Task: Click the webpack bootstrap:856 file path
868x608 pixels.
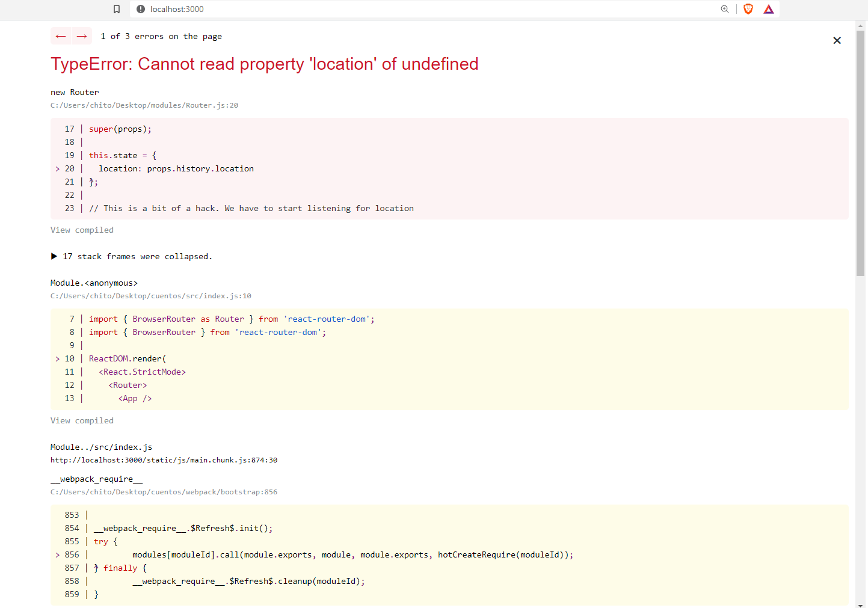Action: pyautogui.click(x=164, y=491)
